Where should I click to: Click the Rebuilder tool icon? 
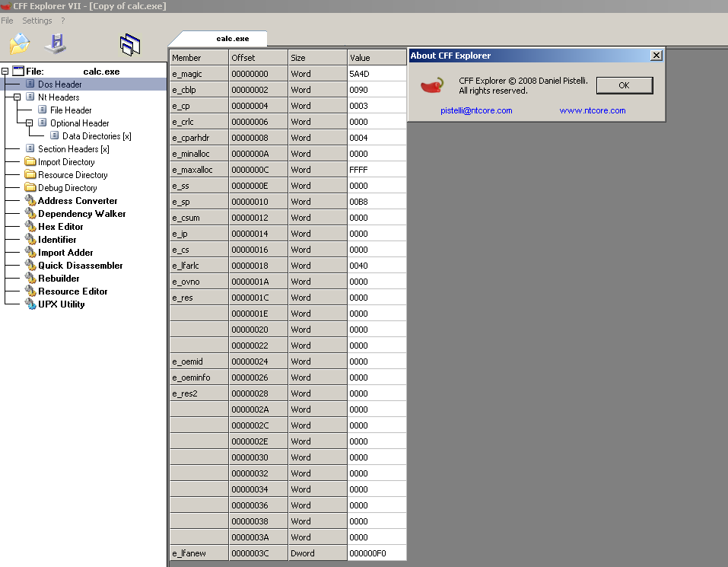(x=30, y=279)
